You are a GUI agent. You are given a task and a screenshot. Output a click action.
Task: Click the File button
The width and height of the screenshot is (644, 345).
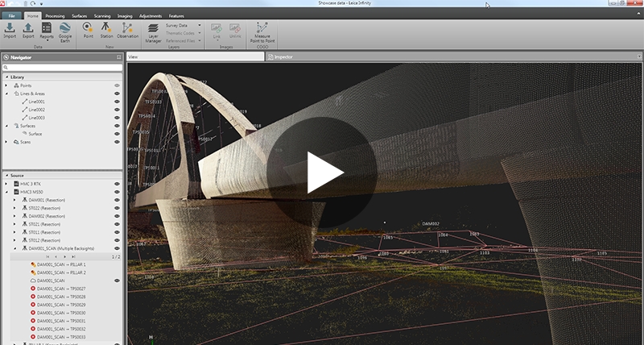click(x=12, y=15)
